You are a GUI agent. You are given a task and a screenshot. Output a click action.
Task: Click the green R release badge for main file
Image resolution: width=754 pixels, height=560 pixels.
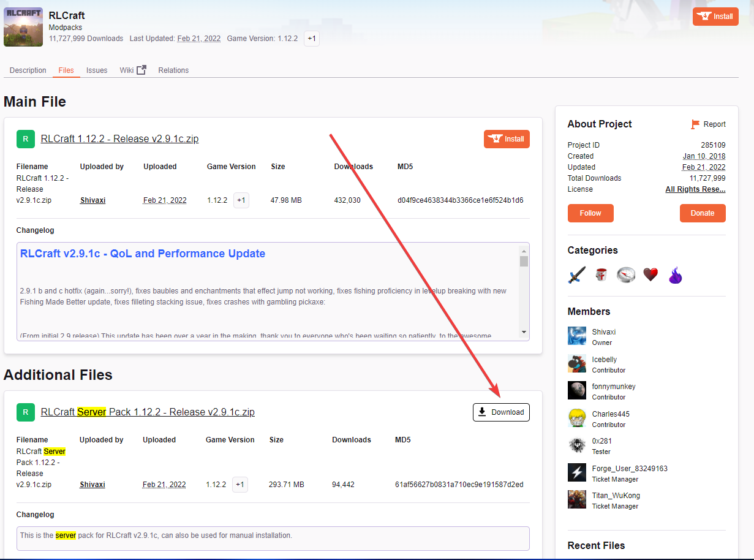(25, 139)
